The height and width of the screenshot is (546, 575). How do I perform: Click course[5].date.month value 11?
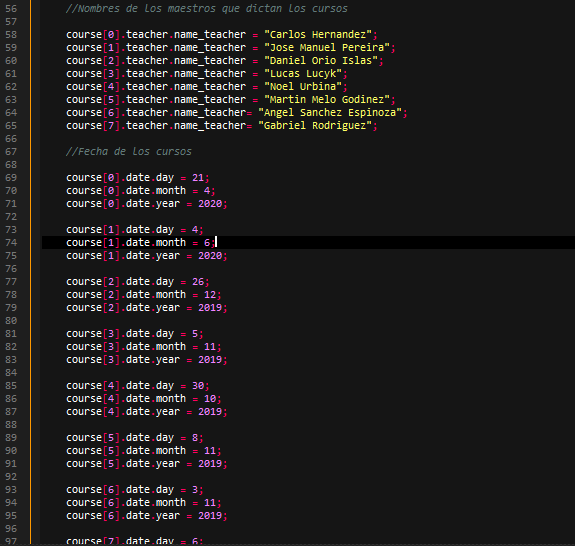click(210, 451)
